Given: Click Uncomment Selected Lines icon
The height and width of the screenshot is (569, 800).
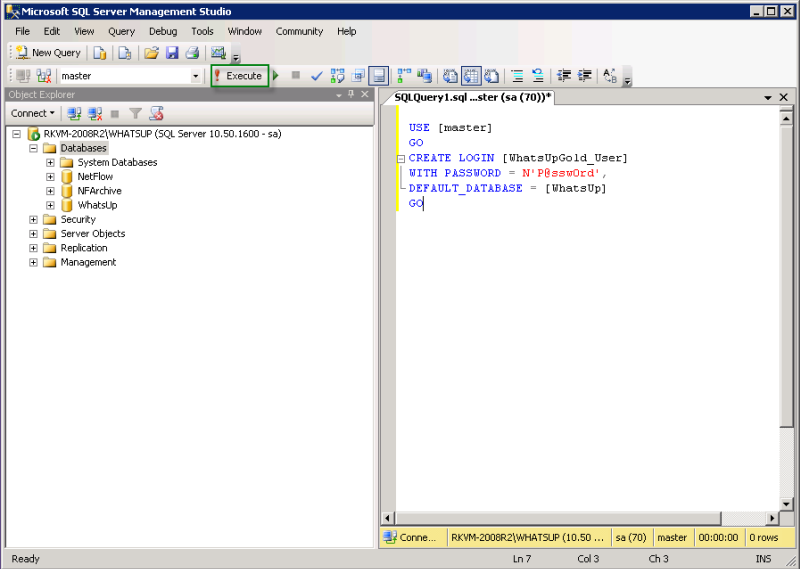Looking at the screenshot, I should pos(538,76).
